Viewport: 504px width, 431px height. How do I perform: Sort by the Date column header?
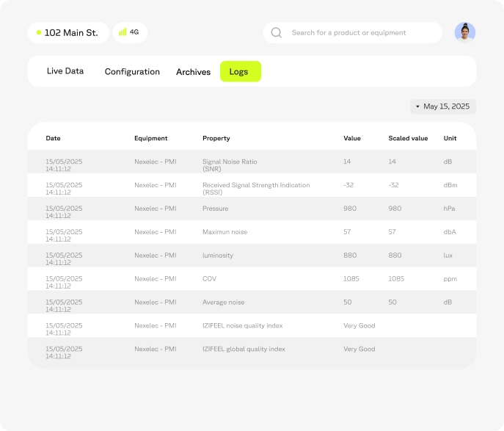pyautogui.click(x=53, y=138)
